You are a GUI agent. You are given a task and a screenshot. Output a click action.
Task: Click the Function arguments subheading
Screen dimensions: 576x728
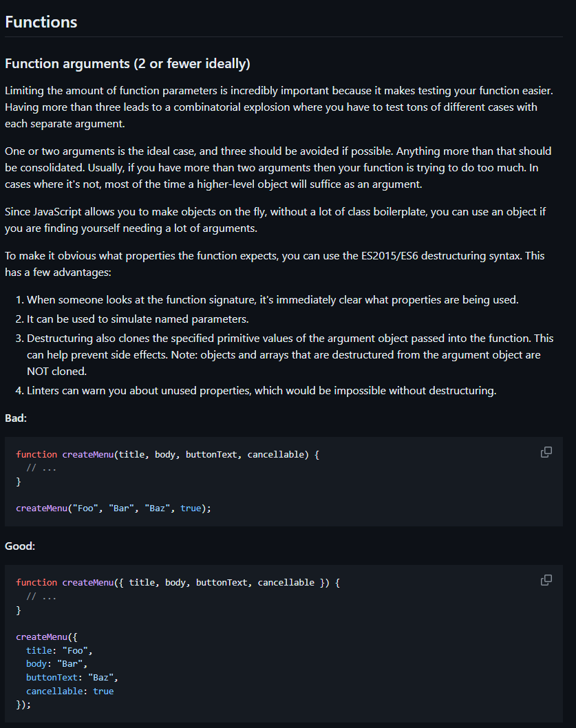click(127, 64)
